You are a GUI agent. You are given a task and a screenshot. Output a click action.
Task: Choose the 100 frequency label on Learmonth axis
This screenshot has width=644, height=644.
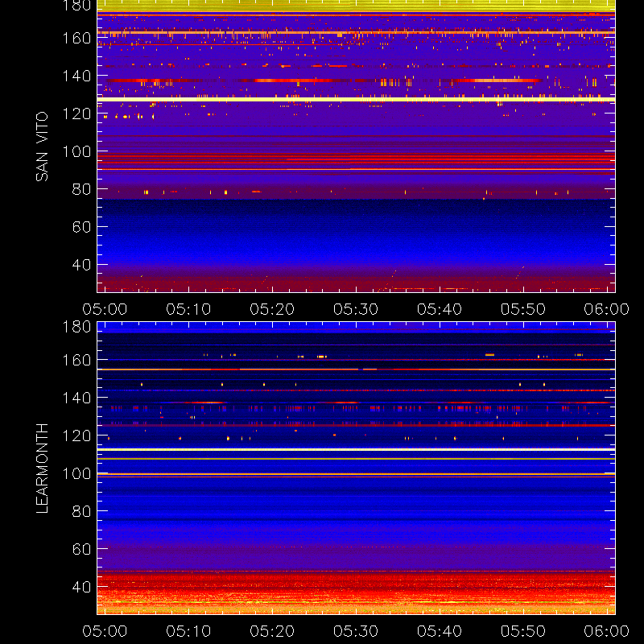tap(76, 474)
